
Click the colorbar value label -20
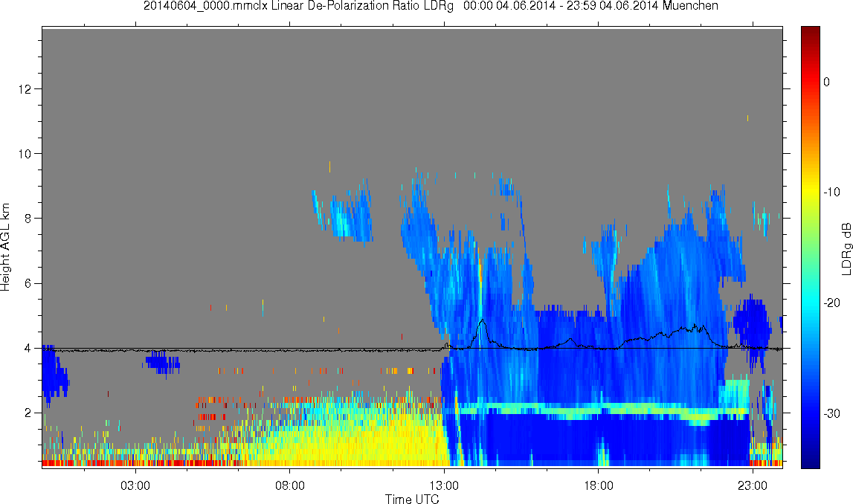tap(831, 303)
